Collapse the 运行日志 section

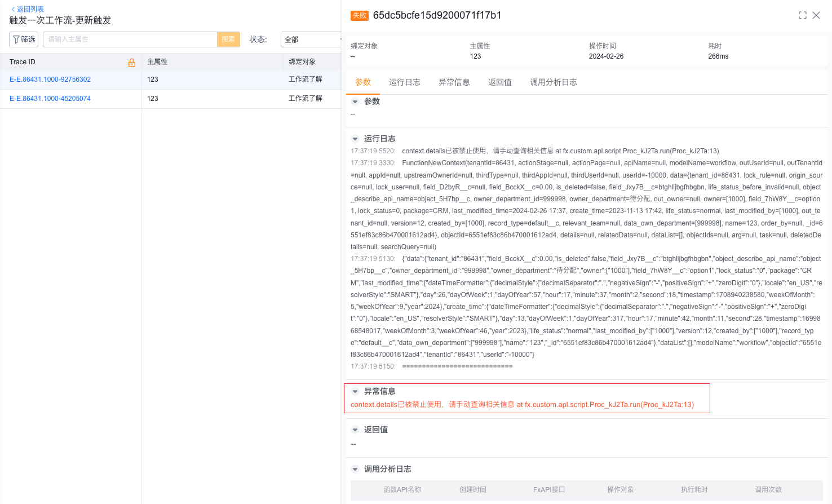click(x=355, y=139)
